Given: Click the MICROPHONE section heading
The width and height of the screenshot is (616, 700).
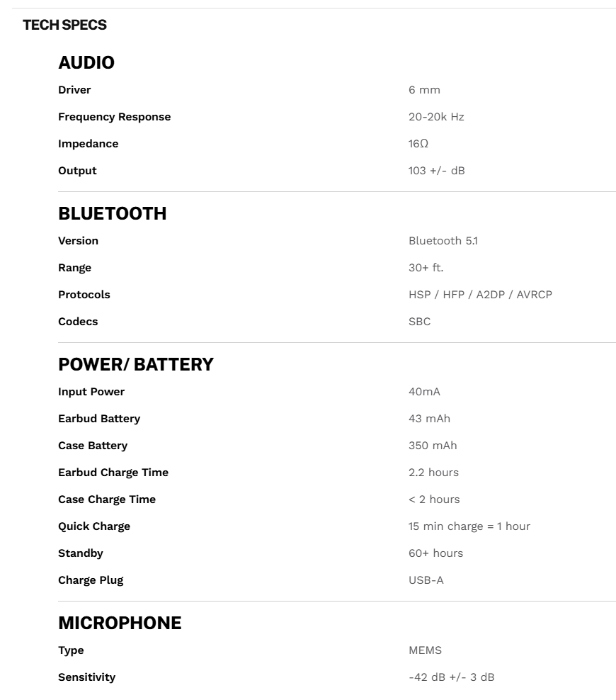Looking at the screenshot, I should (x=120, y=623).
